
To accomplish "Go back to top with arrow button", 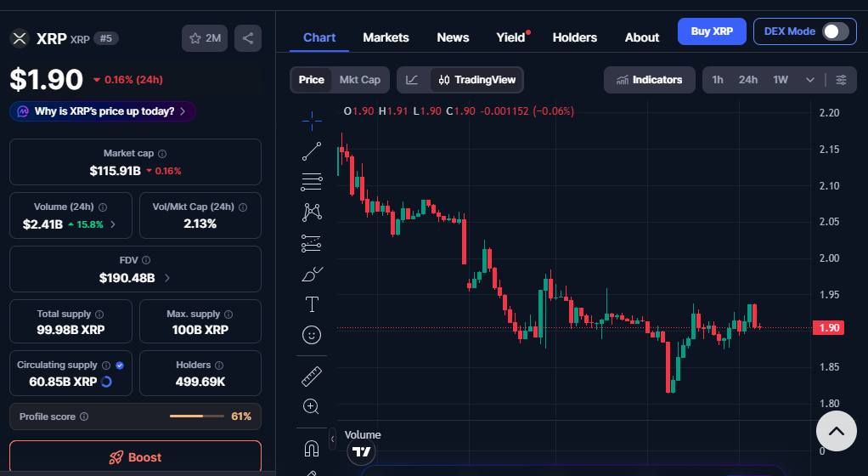I will (x=837, y=431).
